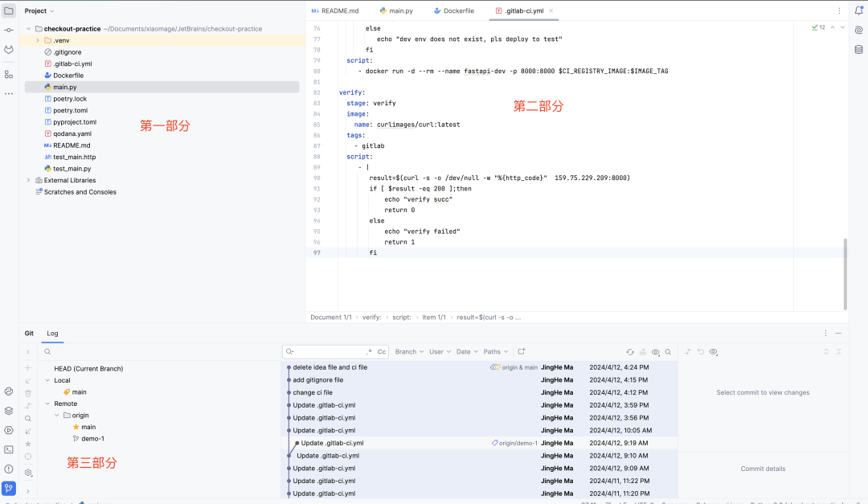The width and height of the screenshot is (868, 504).
Task: Open the Python Packages layers icon
Action: pyautogui.click(x=9, y=411)
